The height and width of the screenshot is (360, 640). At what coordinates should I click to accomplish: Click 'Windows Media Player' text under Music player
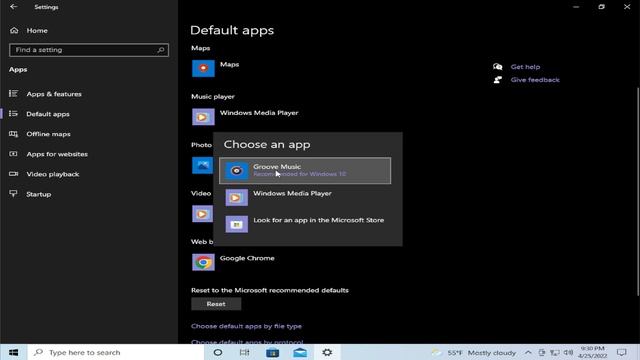pos(259,113)
